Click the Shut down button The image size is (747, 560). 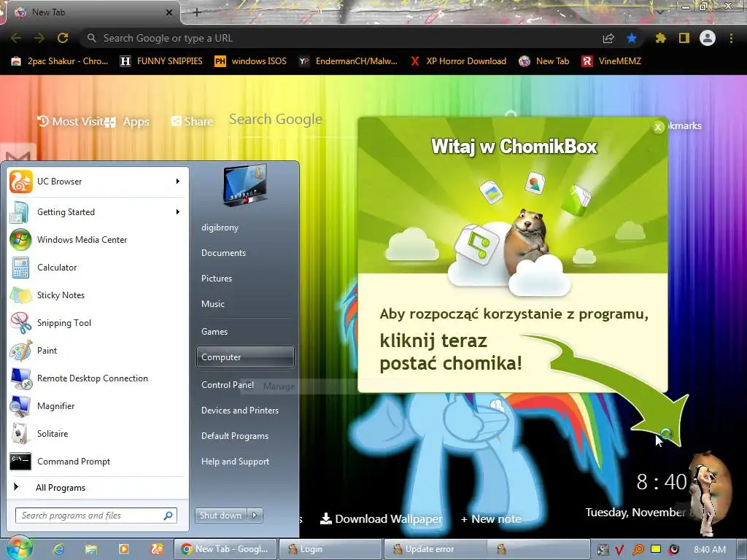tap(222, 516)
